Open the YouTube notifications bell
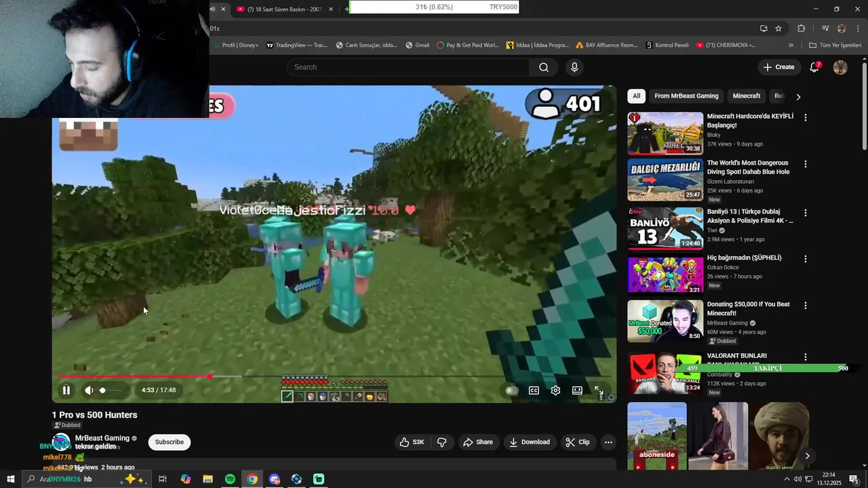Screen dimensions: 868x488 tap(815, 67)
